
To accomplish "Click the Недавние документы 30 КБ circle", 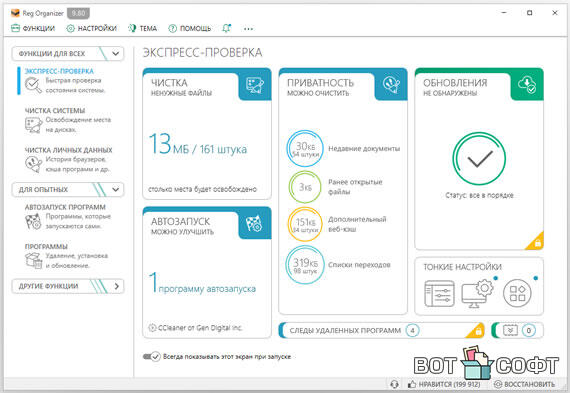I will pos(305,149).
